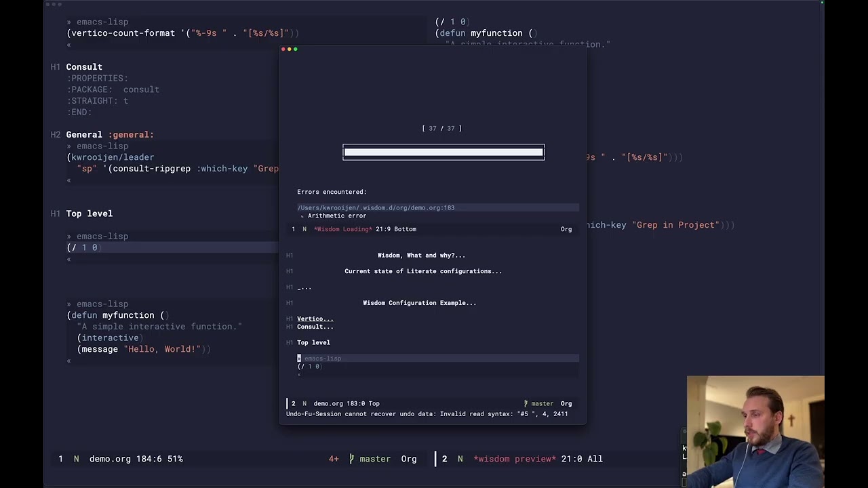The height and width of the screenshot is (488, 868).
Task: Click the H1 marker beside Top level in main window
Action: (x=56, y=213)
